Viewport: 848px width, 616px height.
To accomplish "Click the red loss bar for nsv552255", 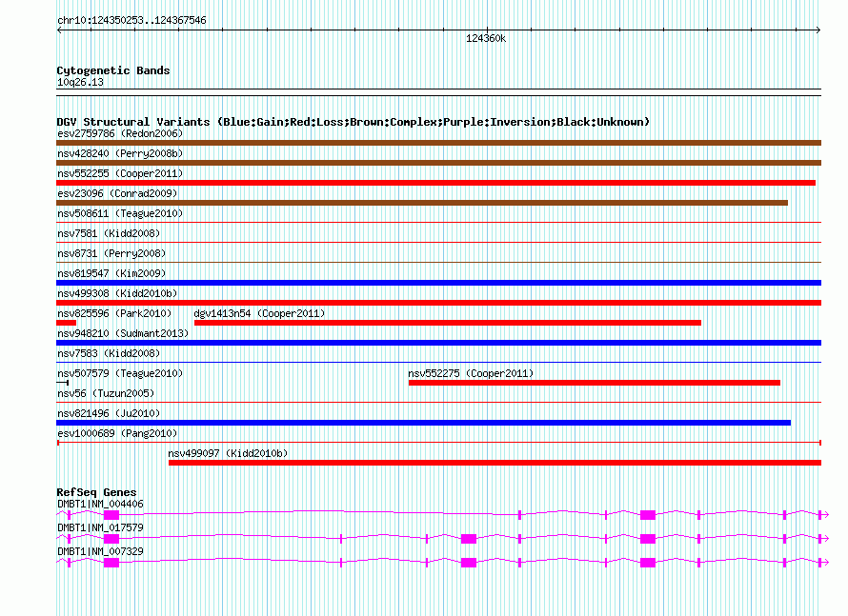I will click(435, 183).
